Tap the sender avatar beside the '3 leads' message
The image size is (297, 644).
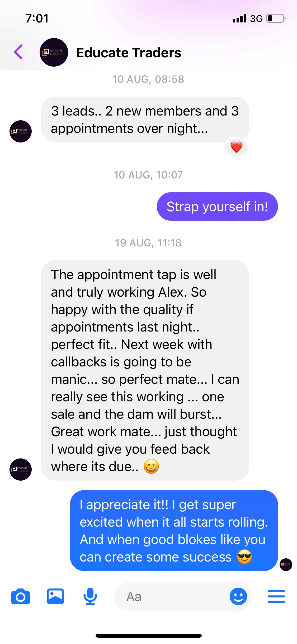[21, 131]
